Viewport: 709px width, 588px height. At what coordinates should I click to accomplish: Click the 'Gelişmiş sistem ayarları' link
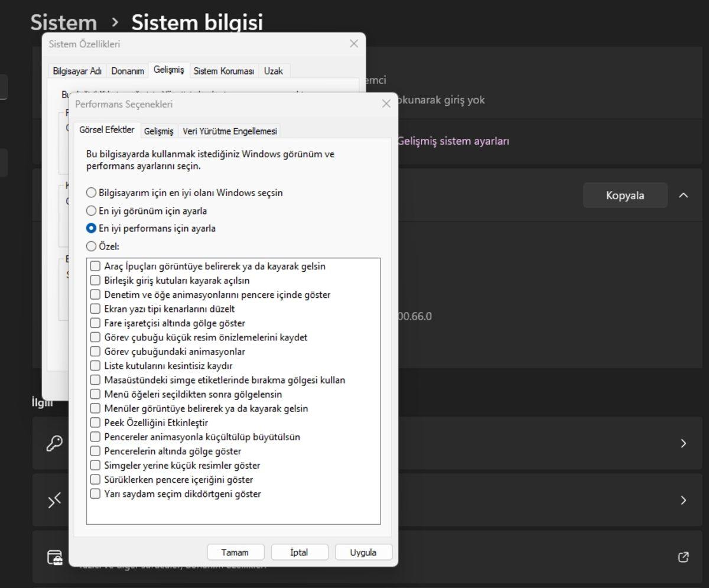pos(453,141)
